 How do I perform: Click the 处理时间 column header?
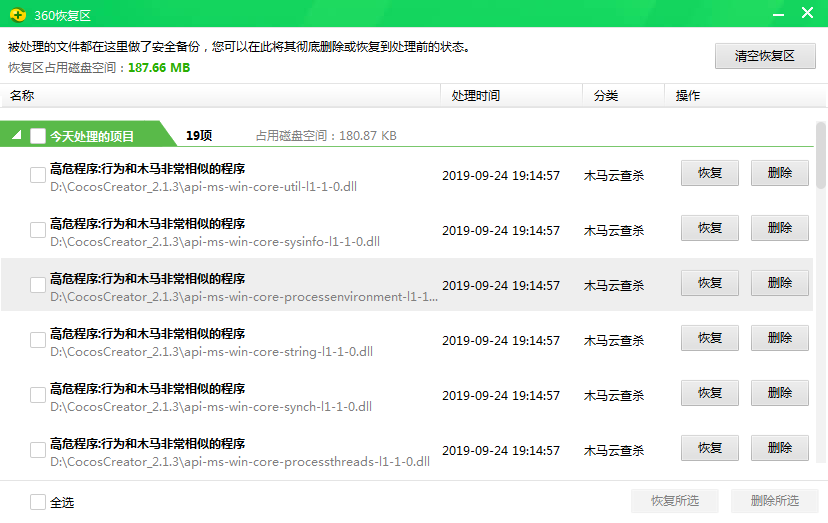(x=512, y=96)
